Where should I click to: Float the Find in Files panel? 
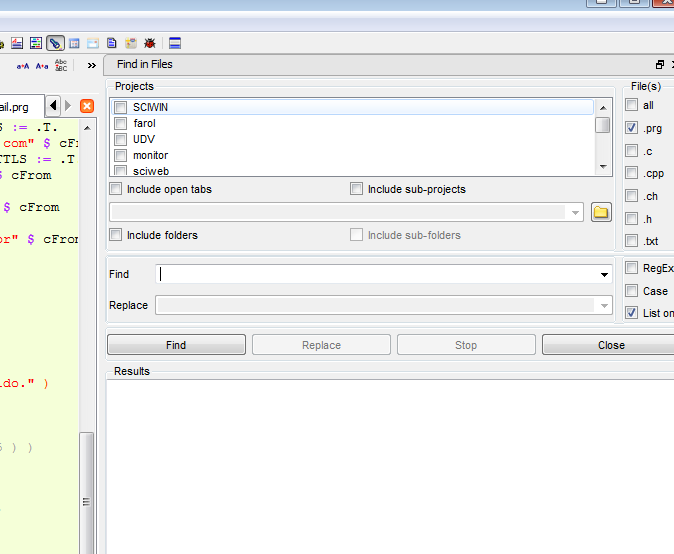click(x=660, y=64)
